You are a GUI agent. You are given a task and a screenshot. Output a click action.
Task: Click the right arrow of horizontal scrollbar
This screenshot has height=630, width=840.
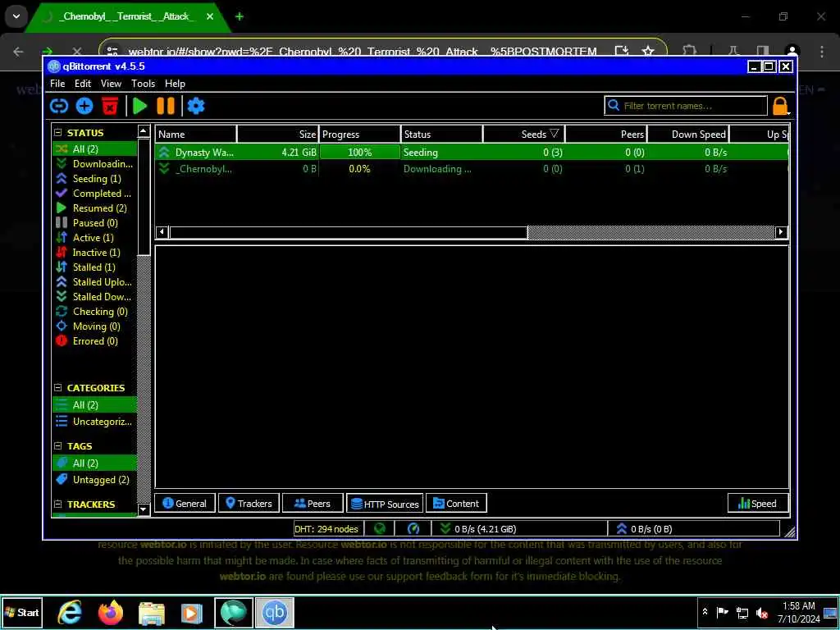click(x=781, y=232)
